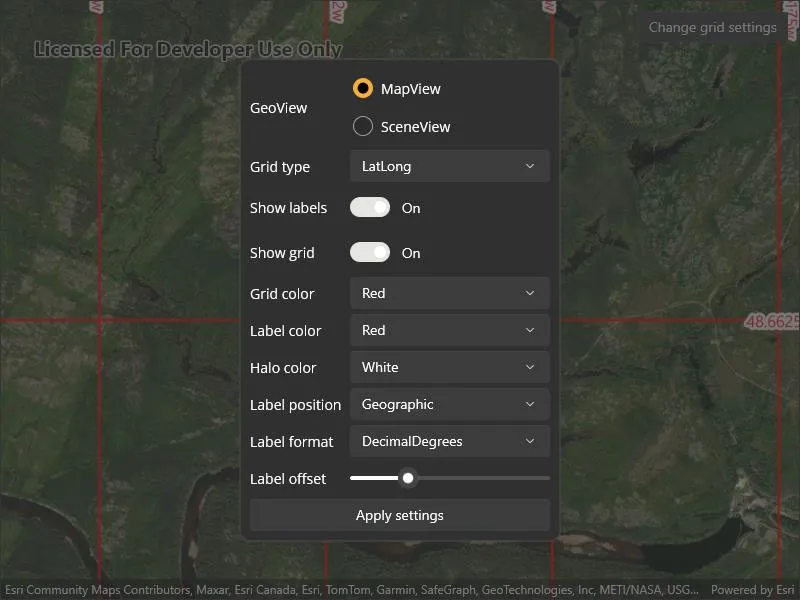Click the Powered by Esri attribution
800x600 pixels.
pos(752,590)
